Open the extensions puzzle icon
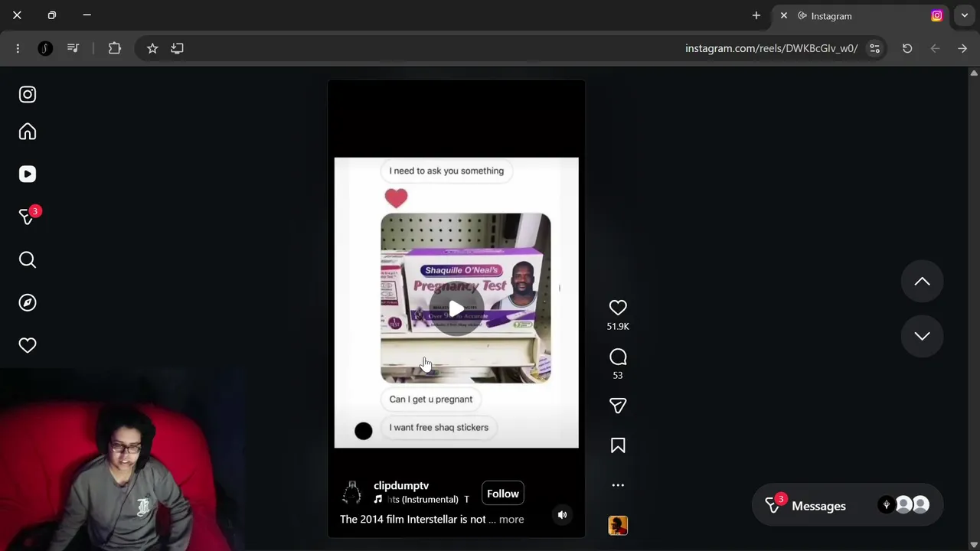Viewport: 980px width, 551px height. pyautogui.click(x=115, y=48)
